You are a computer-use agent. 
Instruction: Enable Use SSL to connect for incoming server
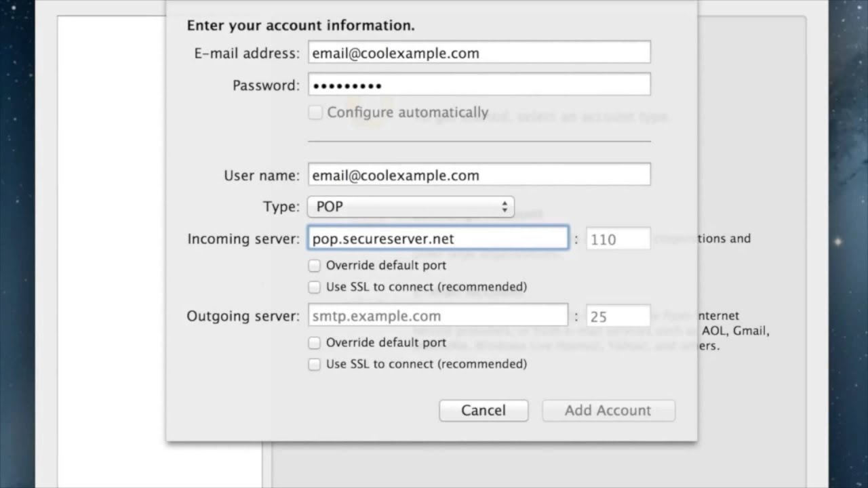(315, 287)
